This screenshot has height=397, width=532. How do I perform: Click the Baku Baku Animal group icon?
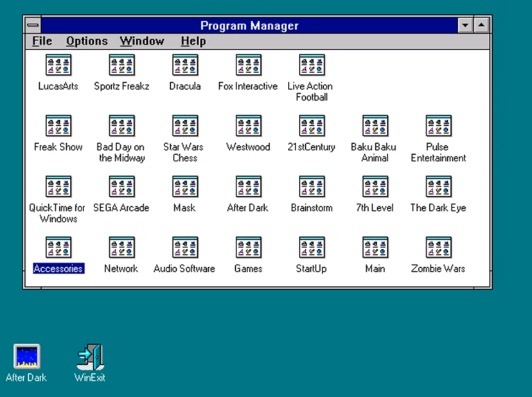point(375,126)
